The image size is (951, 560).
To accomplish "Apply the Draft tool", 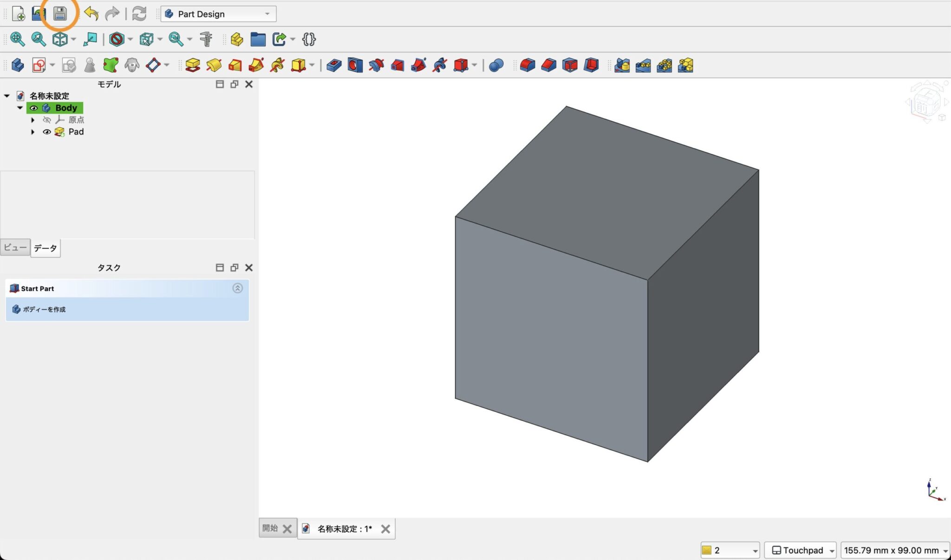I will pos(570,65).
